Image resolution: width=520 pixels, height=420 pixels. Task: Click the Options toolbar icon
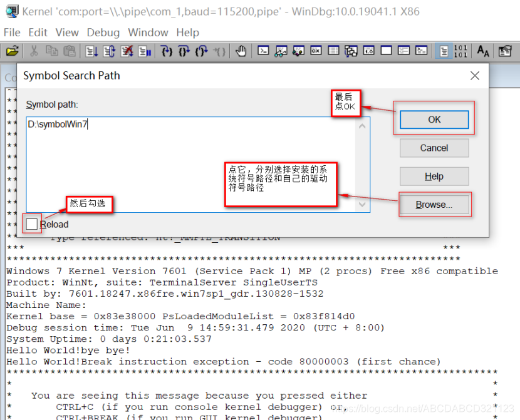505,51
